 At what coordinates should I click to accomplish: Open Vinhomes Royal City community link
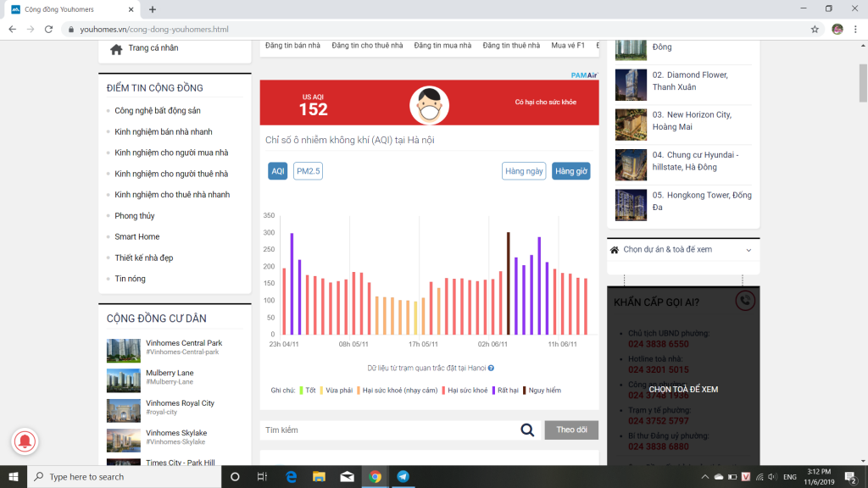pyautogui.click(x=180, y=403)
